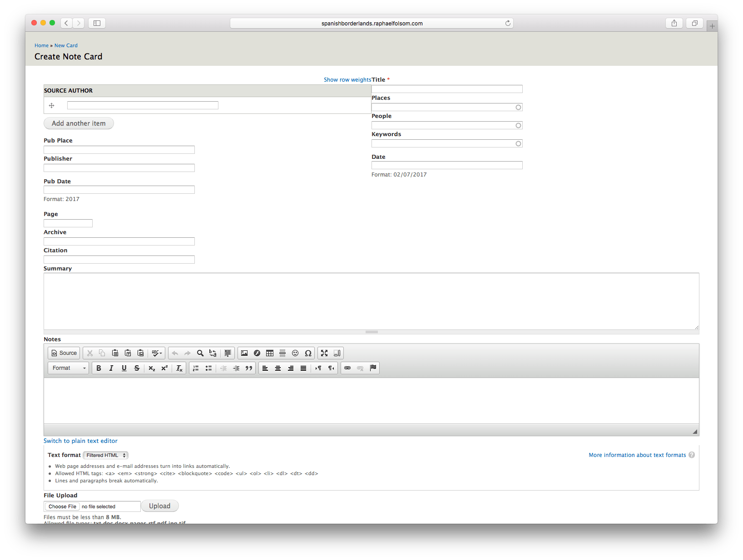743x560 pixels.
Task: Click the Paste icon in the Notes toolbar
Action: [x=115, y=353]
